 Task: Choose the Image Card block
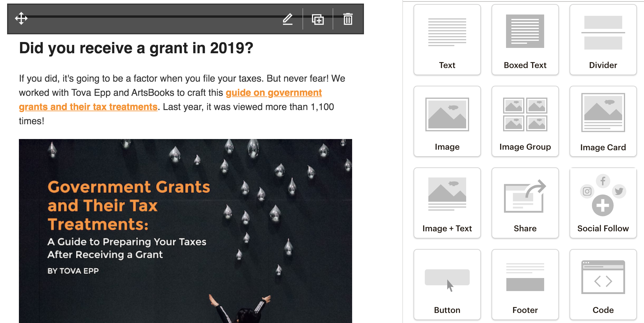coord(603,121)
